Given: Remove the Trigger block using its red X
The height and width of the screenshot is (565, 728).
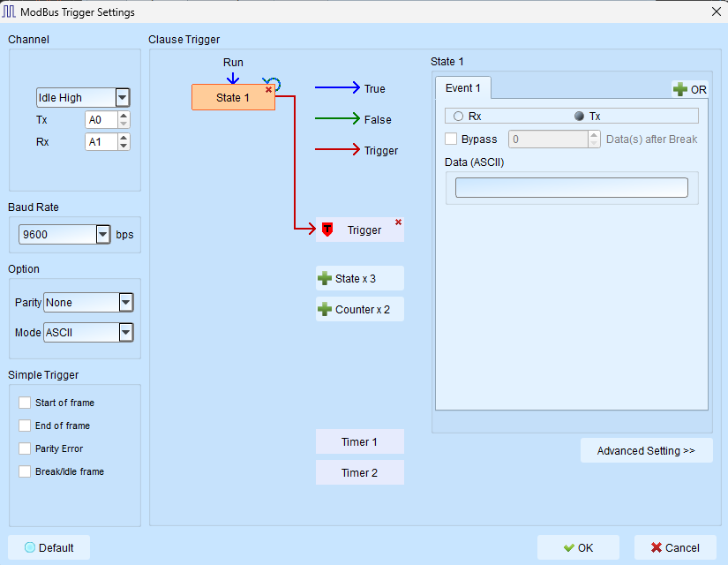Looking at the screenshot, I should (398, 222).
